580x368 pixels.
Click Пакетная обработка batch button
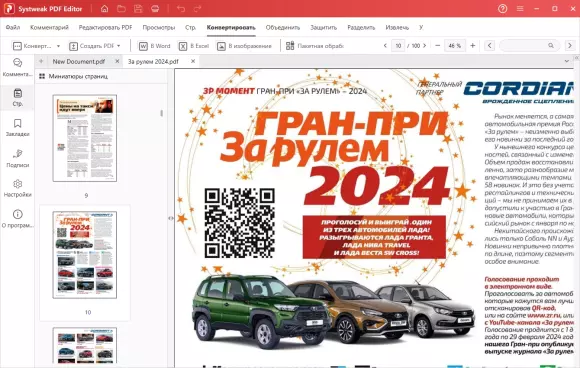(x=315, y=46)
